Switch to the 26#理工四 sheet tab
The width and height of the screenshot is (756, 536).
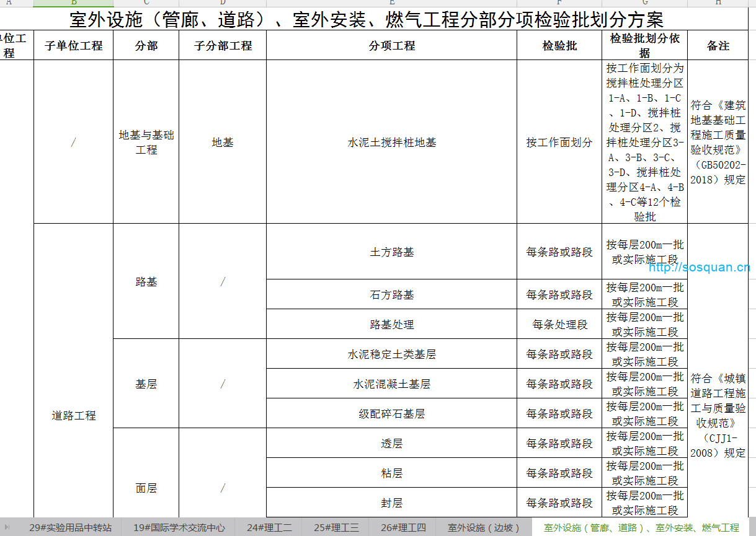(403, 528)
